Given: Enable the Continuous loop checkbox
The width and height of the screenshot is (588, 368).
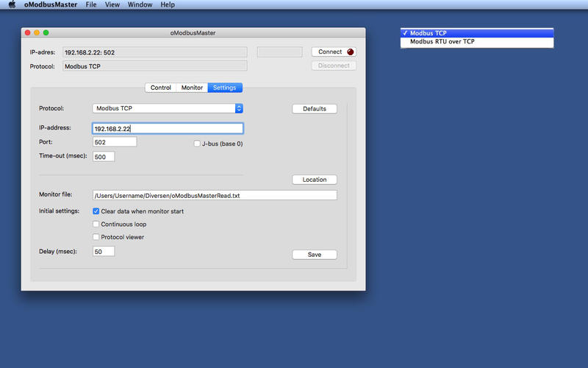Looking at the screenshot, I should click(x=96, y=224).
